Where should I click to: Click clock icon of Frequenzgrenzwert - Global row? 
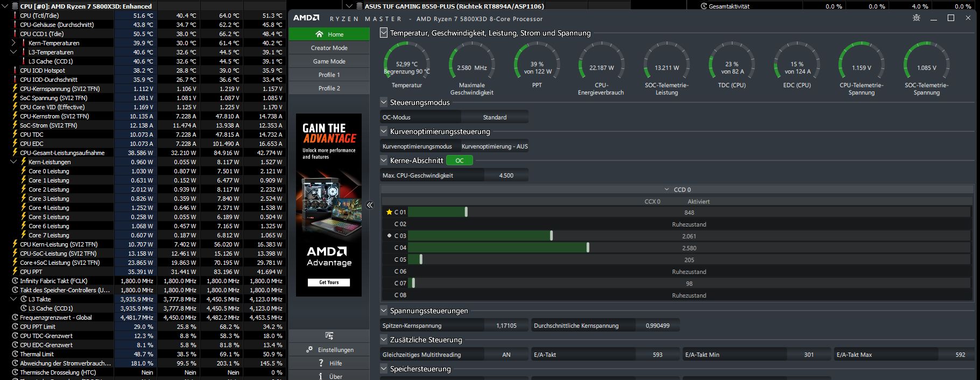(x=15, y=318)
